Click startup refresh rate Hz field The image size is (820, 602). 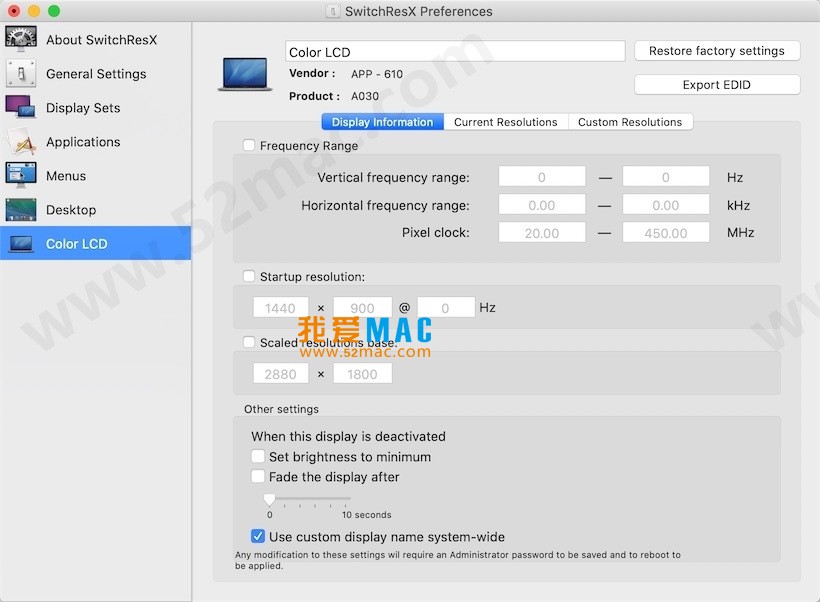[x=446, y=308]
